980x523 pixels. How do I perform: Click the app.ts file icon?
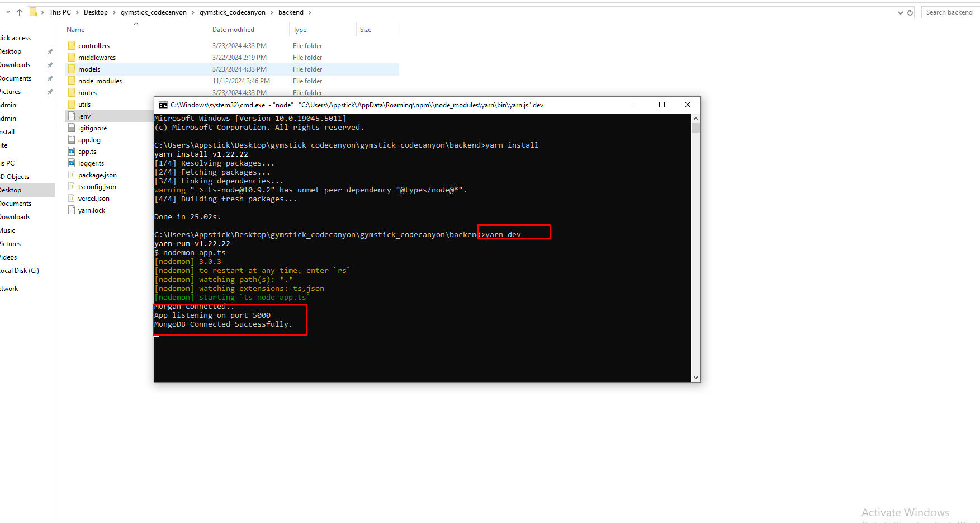coord(72,152)
